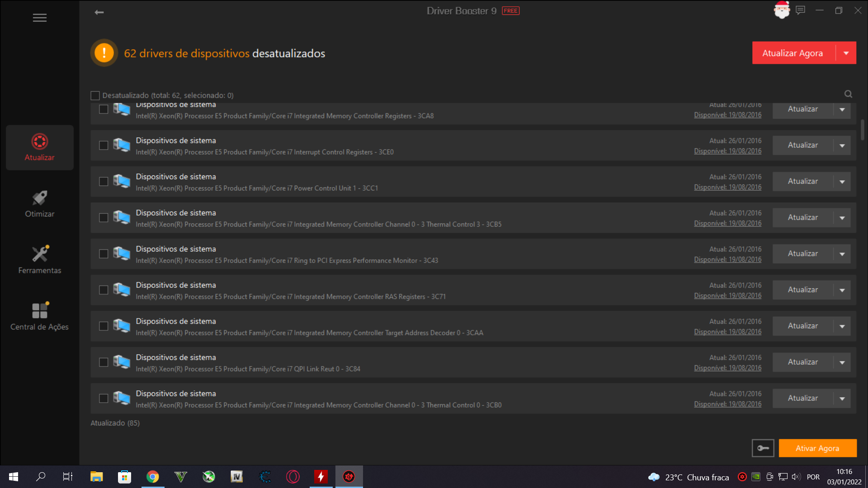Click the POR language indicator
868x488 pixels.
coord(813,477)
